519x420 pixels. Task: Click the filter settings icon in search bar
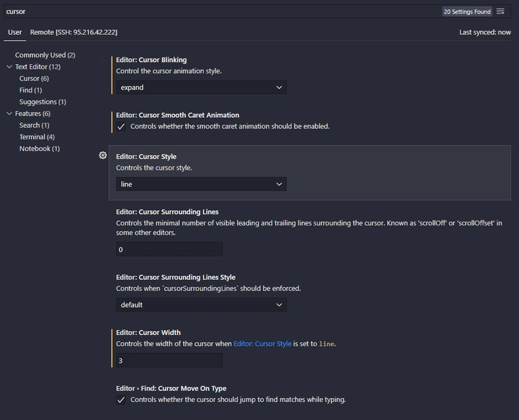tap(500, 12)
